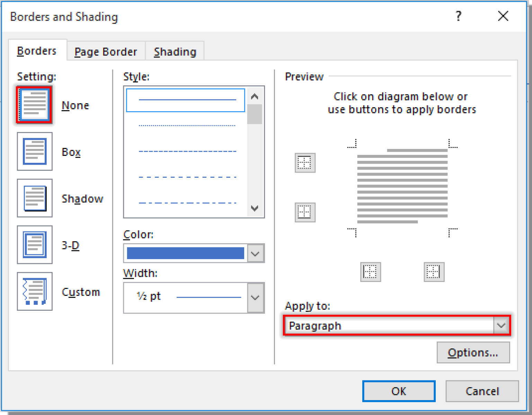Open the Shading tab
This screenshot has height=415, width=532.
(175, 51)
